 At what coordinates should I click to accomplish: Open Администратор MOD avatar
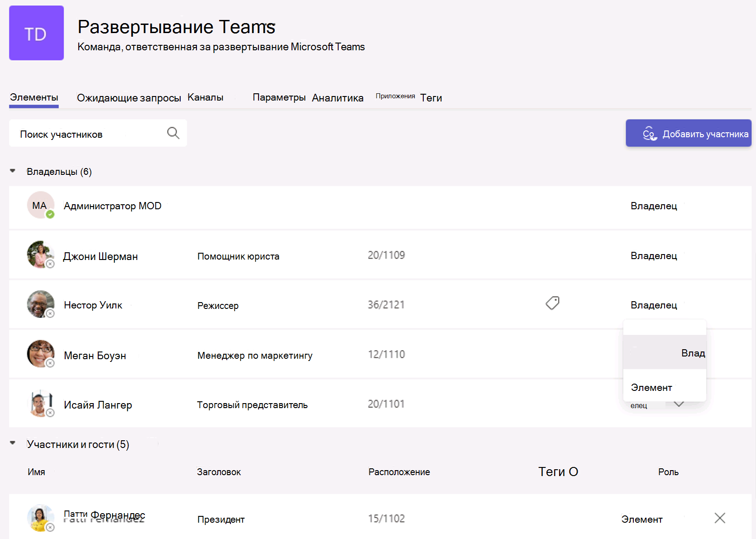click(40, 205)
